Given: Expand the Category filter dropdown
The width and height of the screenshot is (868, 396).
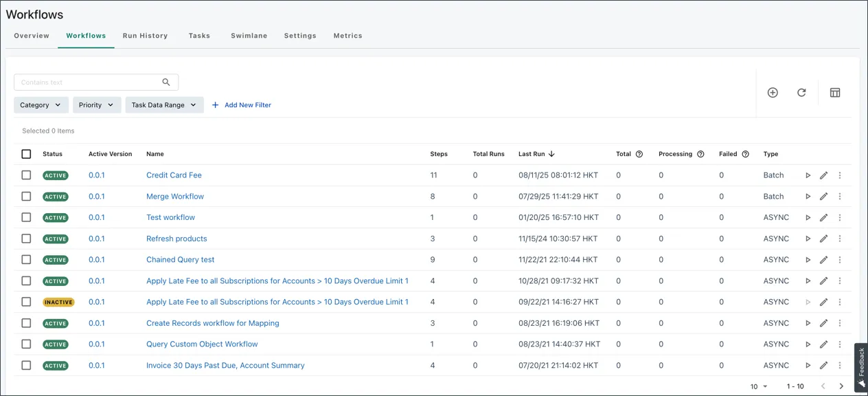Looking at the screenshot, I should [x=41, y=105].
